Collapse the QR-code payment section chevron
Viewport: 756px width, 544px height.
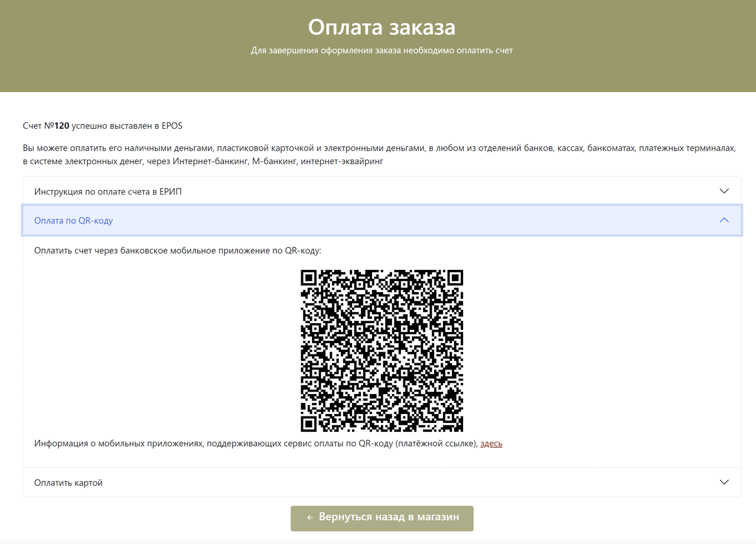tap(724, 220)
